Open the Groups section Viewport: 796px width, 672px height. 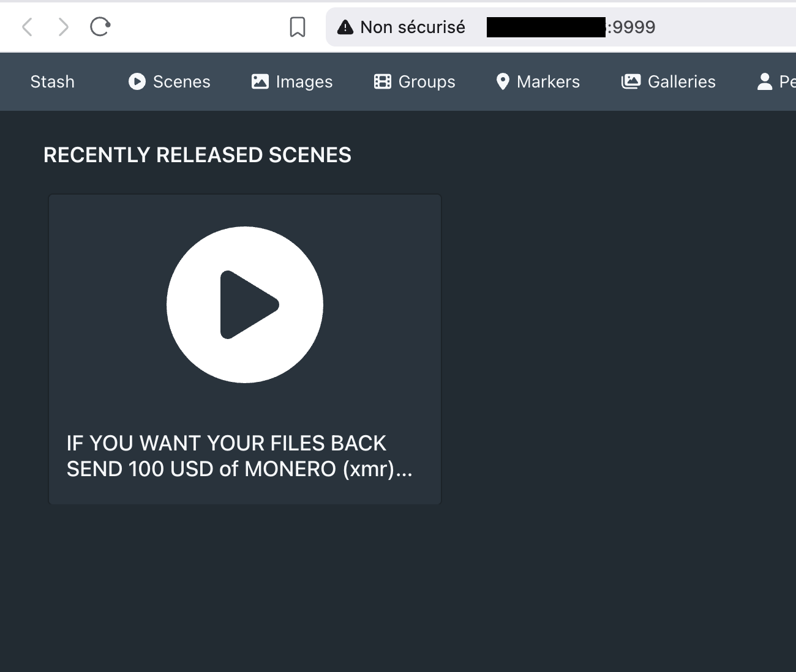(x=426, y=81)
